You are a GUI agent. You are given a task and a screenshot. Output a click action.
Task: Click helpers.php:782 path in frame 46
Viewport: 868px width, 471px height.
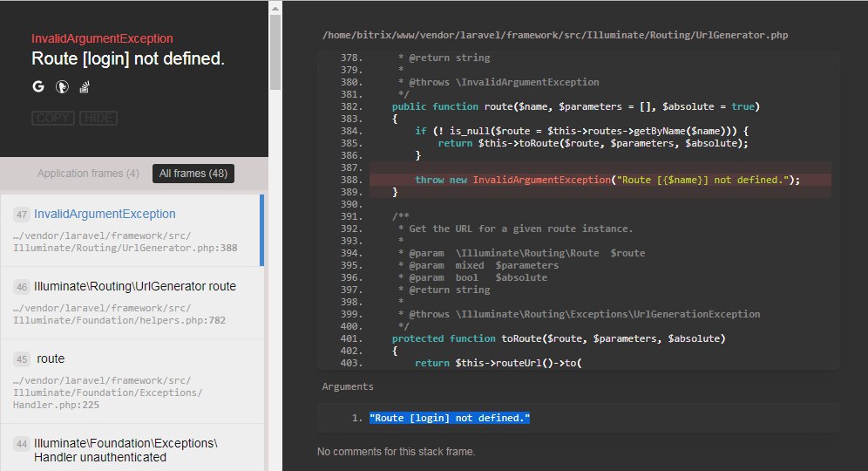[119, 314]
